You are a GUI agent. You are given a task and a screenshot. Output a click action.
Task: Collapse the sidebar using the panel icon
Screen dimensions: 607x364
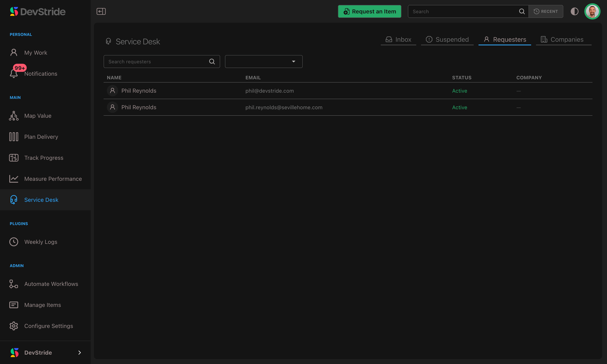(x=101, y=11)
